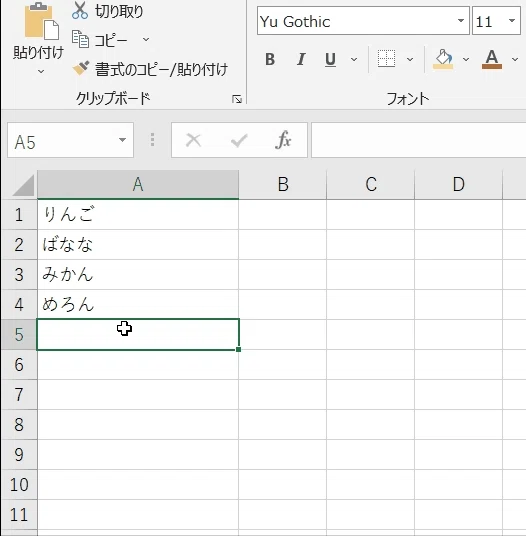Open the Clipboard pane launcher

(237, 99)
